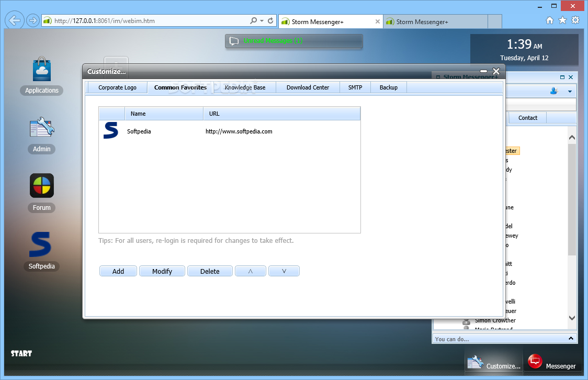Click the Modify button
588x380 pixels.
point(162,271)
